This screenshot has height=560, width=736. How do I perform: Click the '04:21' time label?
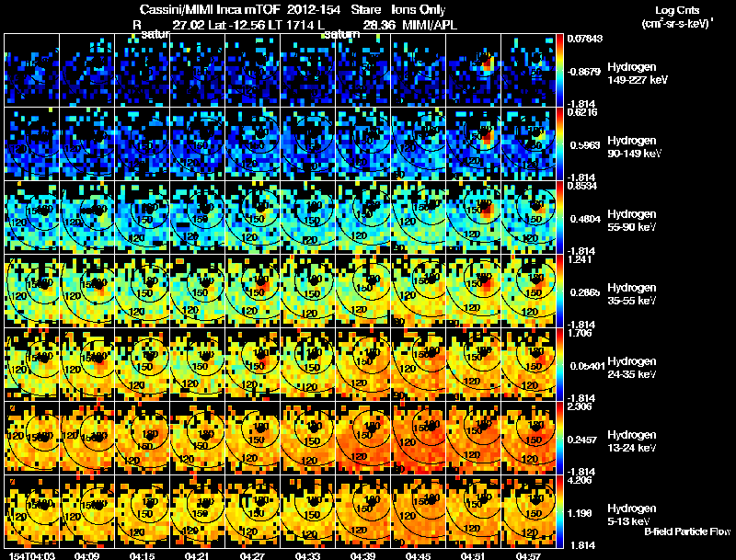(197, 555)
